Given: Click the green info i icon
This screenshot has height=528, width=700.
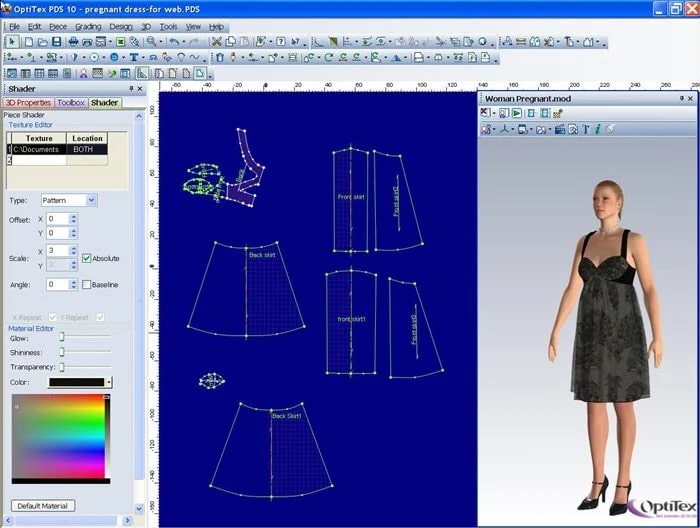Looking at the screenshot, I should click(598, 129).
